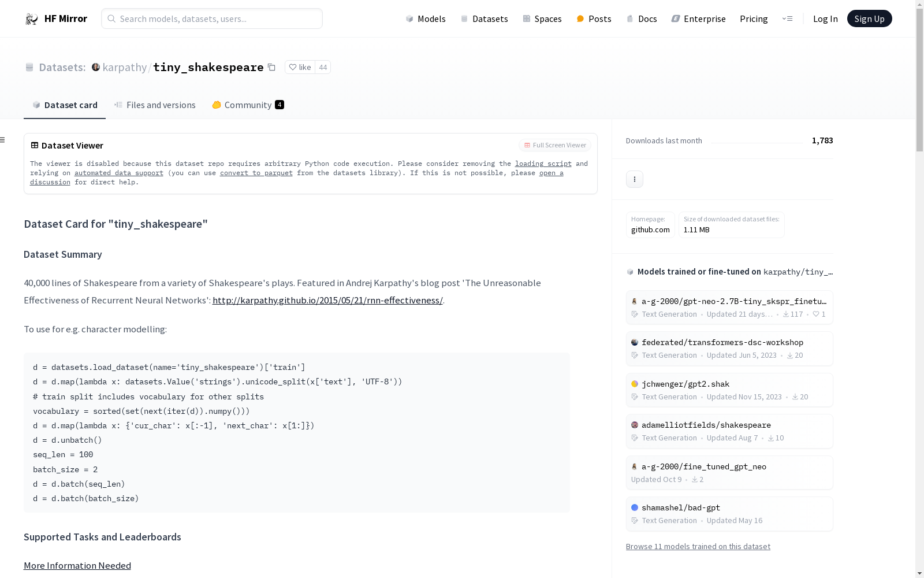Click the left sidebar table of contents icon
This screenshot has height=578, width=924.
click(x=3, y=140)
